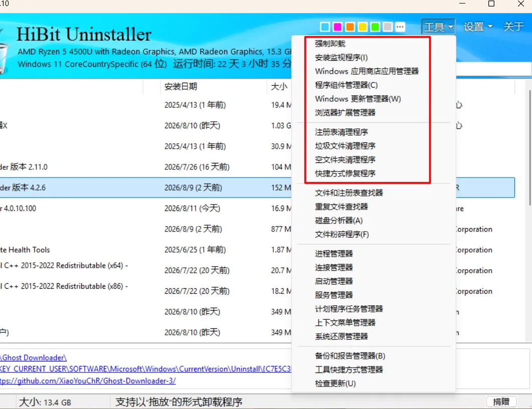The height and width of the screenshot is (409, 532).
Task: Sort list by 大小 column header
Action: pyautogui.click(x=279, y=87)
